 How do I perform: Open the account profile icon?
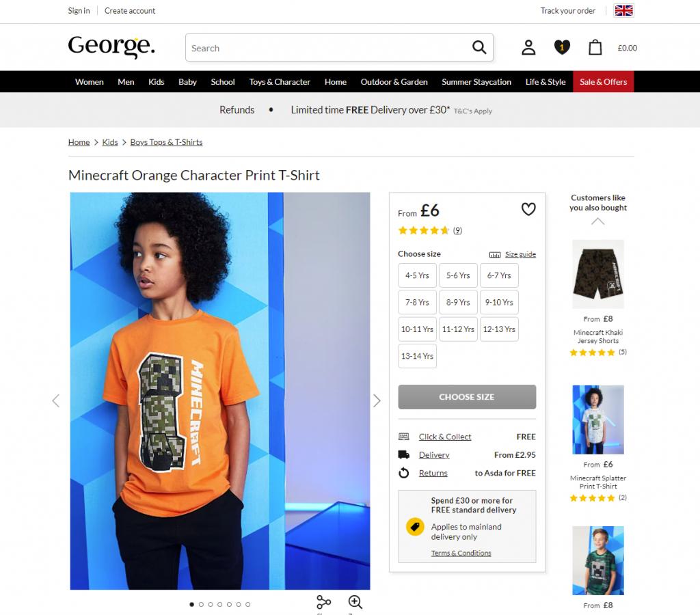(x=528, y=47)
